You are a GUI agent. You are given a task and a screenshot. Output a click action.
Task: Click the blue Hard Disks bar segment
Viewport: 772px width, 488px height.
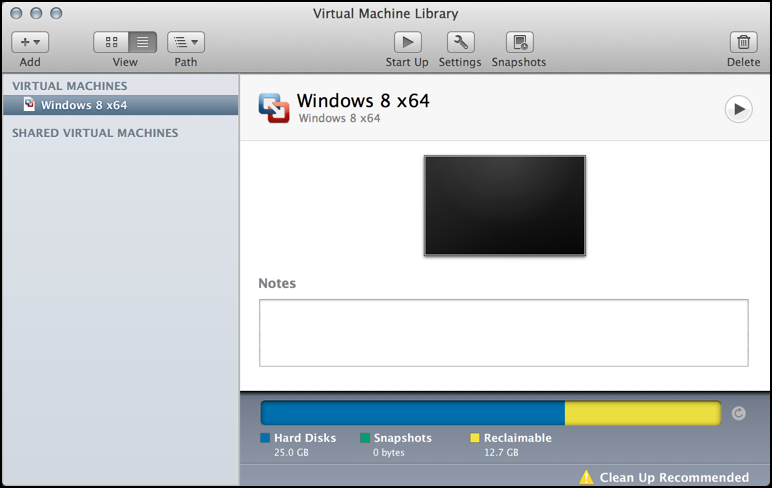point(413,413)
